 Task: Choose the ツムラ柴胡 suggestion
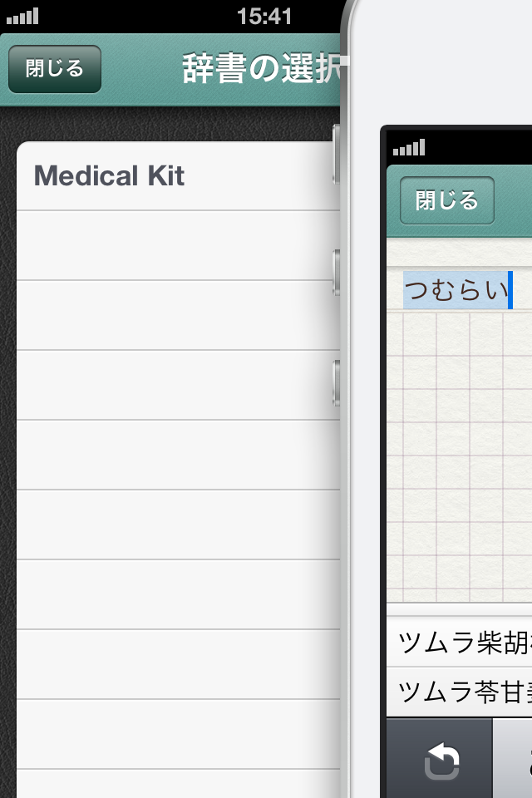pyautogui.click(x=459, y=643)
